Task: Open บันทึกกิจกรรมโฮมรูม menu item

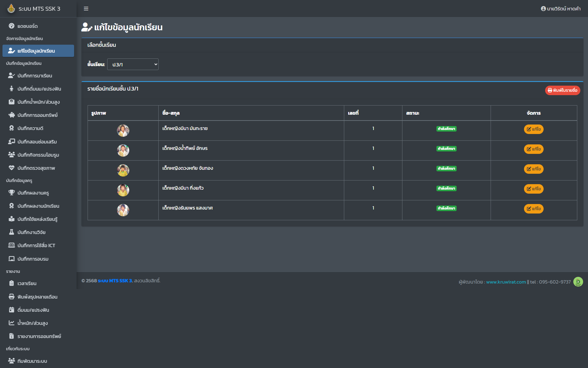Action: 38,155
